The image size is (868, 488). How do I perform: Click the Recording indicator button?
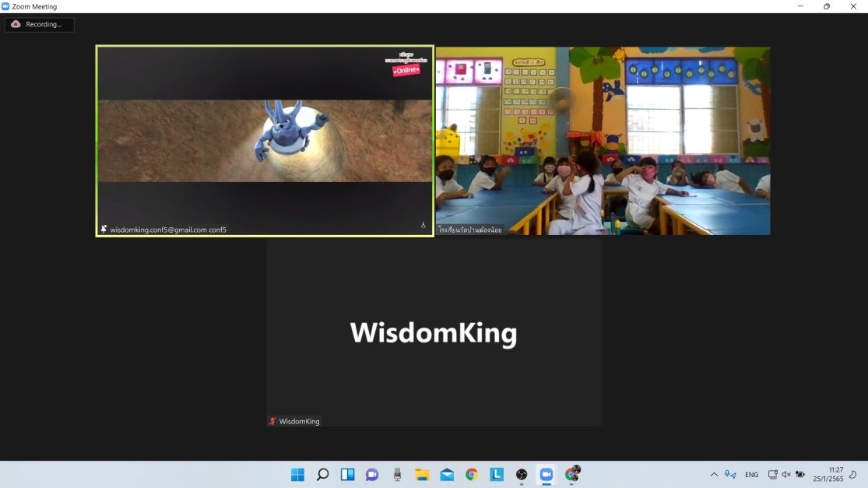click(x=39, y=24)
